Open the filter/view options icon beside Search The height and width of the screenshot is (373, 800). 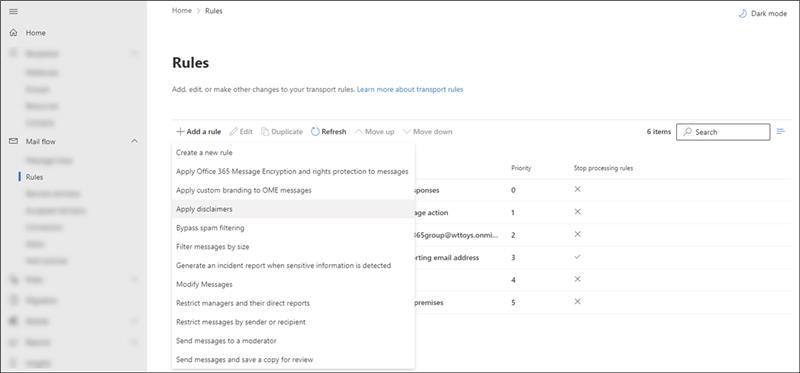point(780,132)
